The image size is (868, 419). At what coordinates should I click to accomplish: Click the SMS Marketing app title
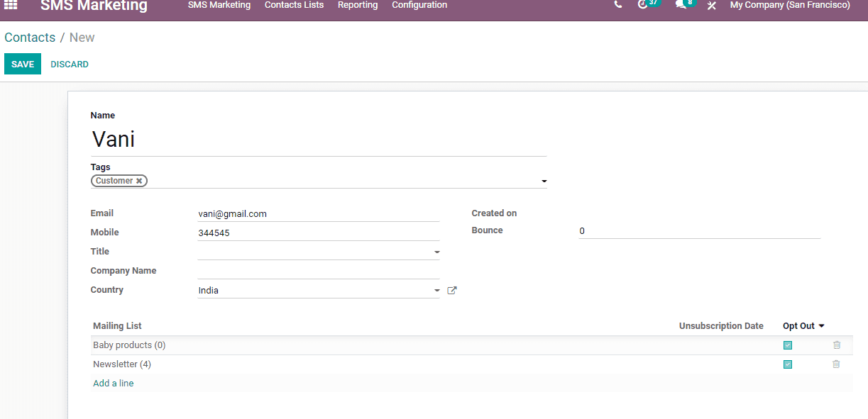click(x=94, y=6)
